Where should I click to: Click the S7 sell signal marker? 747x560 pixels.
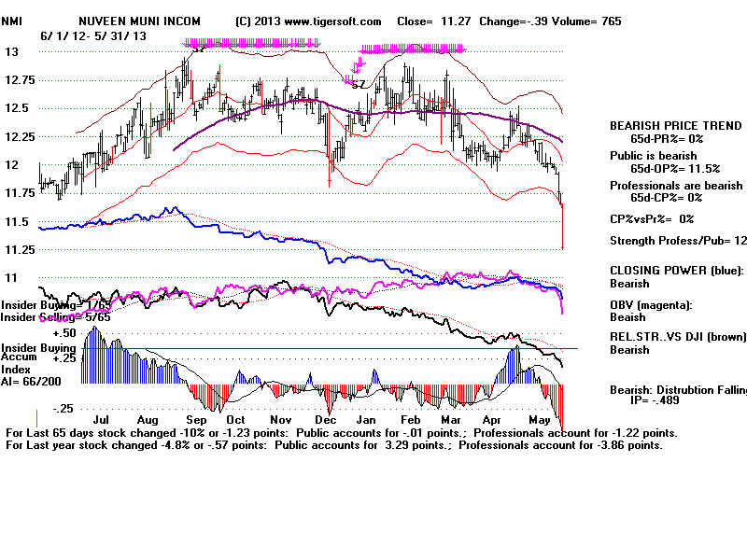tap(357, 84)
